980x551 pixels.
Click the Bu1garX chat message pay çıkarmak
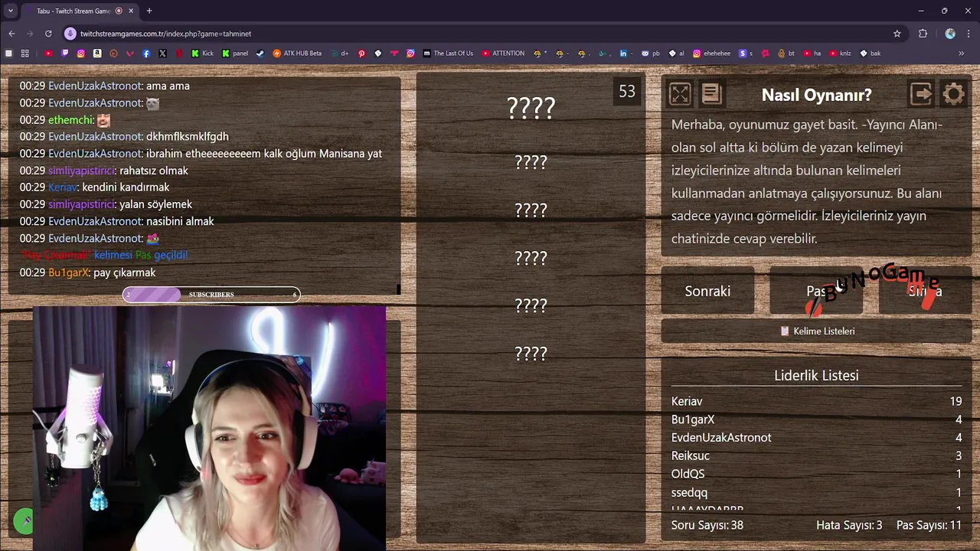(x=87, y=272)
